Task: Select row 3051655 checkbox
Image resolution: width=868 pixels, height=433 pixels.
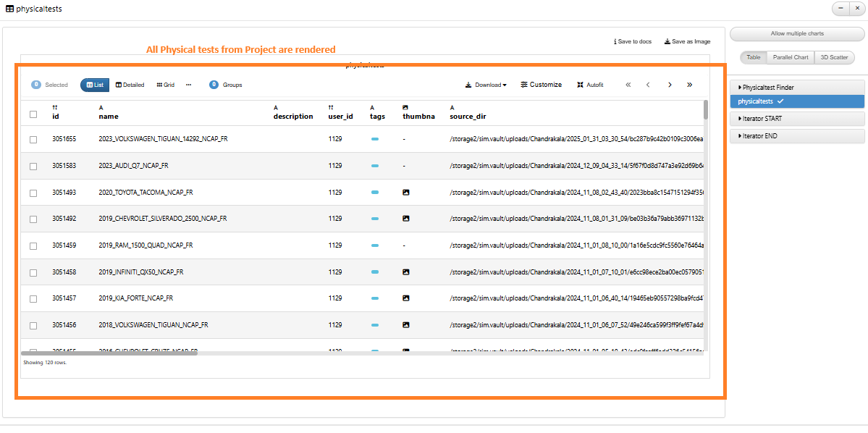Action: pyautogui.click(x=33, y=139)
